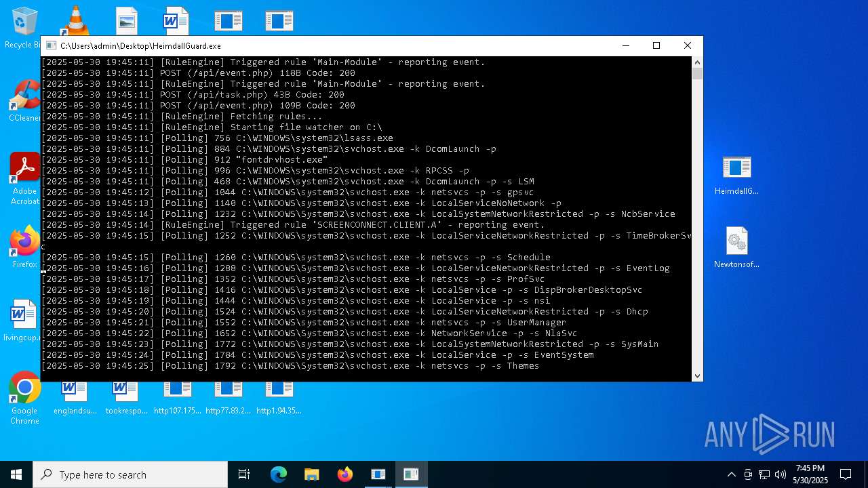Click the 'POST (/api/task.php) 43B' line
Viewport: 868px width, 488px height.
click(x=193, y=95)
